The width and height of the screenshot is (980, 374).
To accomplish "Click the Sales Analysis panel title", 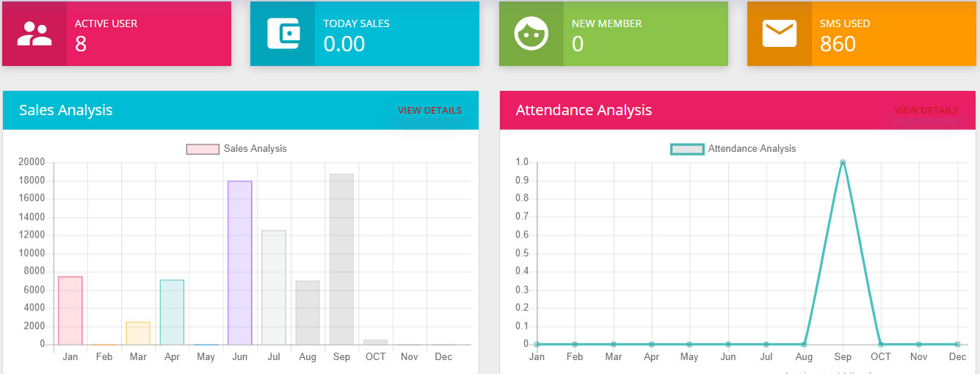I will pos(66,110).
